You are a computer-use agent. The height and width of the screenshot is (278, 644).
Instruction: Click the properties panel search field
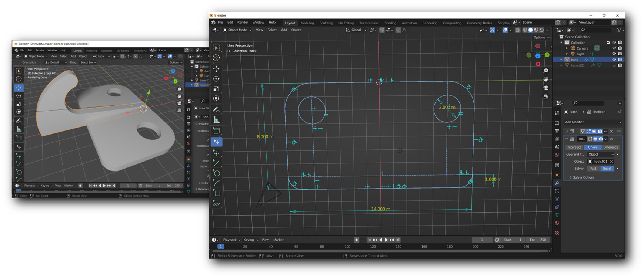point(588,103)
